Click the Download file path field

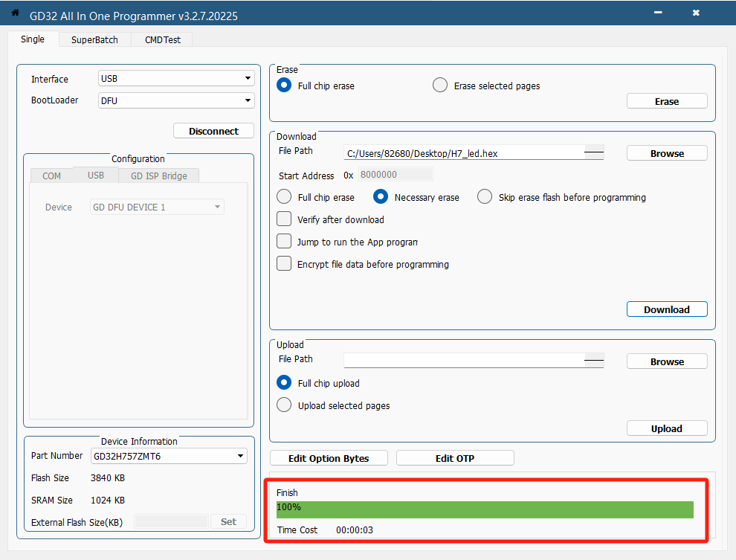(x=474, y=153)
